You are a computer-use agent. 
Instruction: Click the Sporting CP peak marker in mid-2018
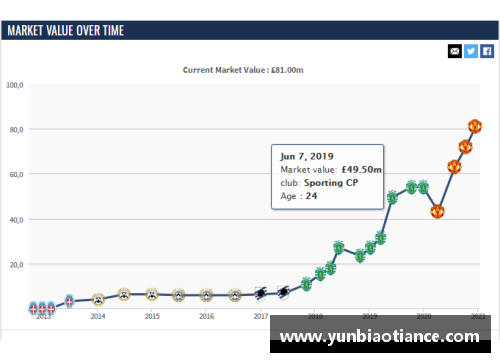[x=339, y=247]
